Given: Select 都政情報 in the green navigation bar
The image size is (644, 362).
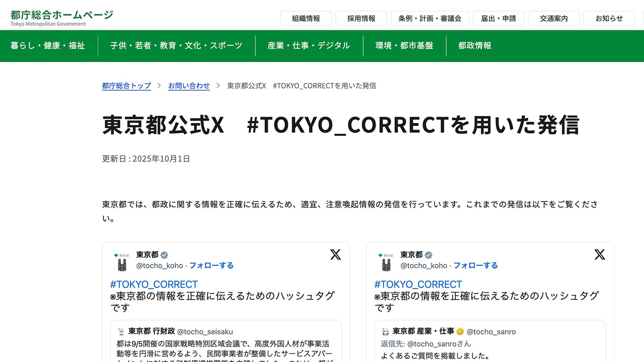Looking at the screenshot, I should (x=475, y=46).
